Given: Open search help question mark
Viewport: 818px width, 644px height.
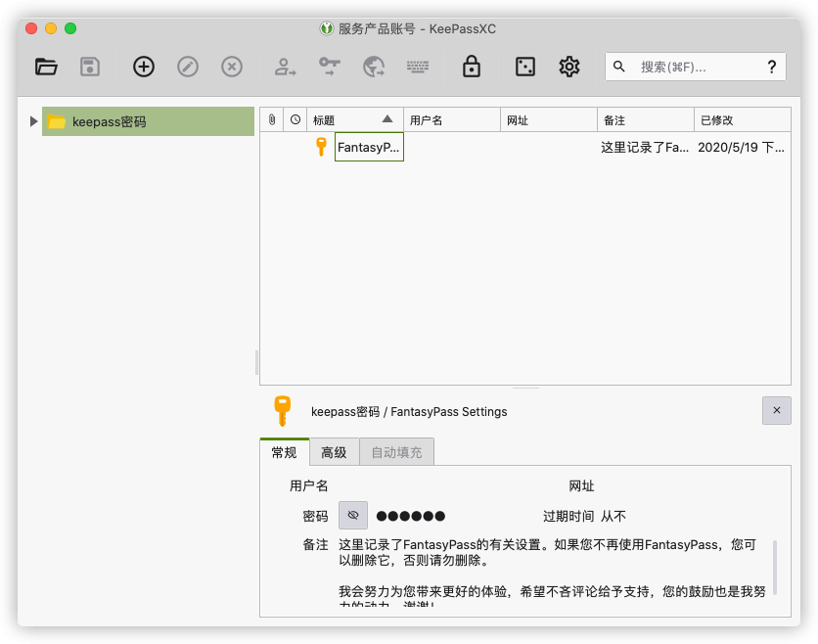Looking at the screenshot, I should (x=772, y=67).
